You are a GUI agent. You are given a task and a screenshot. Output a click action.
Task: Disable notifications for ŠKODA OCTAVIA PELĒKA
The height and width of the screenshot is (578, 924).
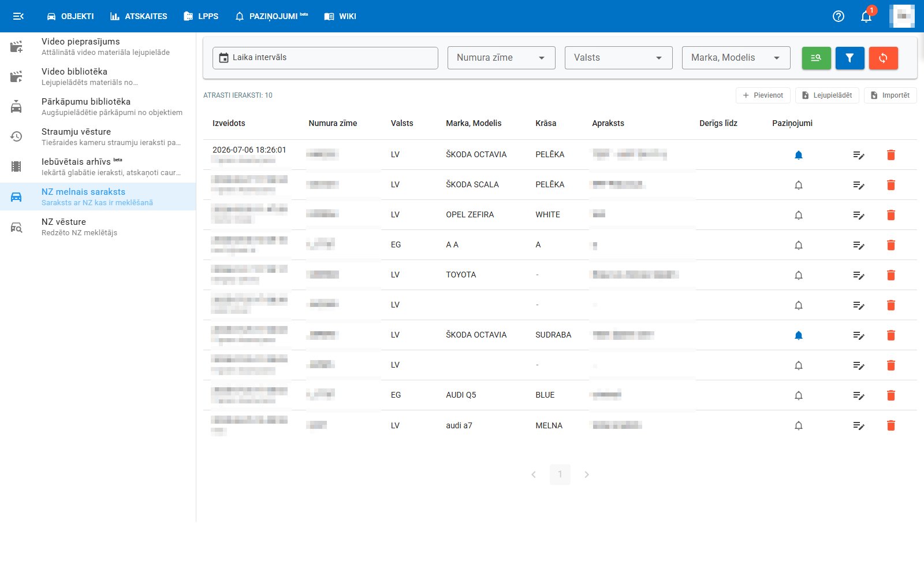[x=799, y=155]
